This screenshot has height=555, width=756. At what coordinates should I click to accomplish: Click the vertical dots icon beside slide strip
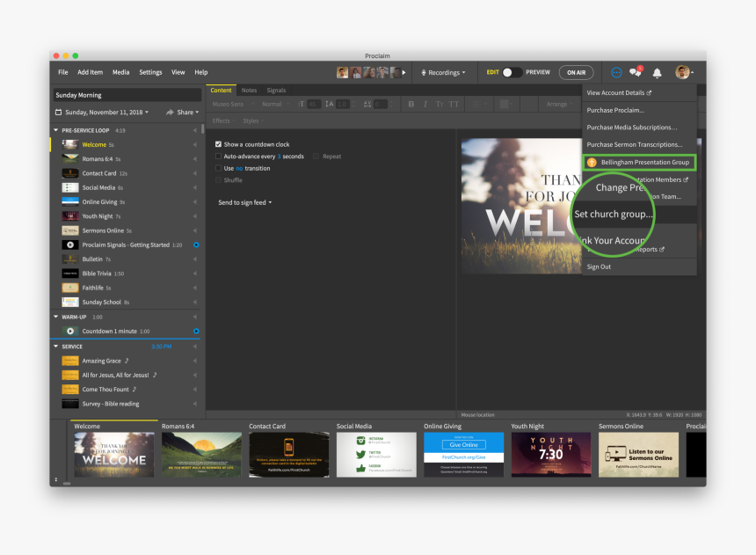(x=56, y=479)
